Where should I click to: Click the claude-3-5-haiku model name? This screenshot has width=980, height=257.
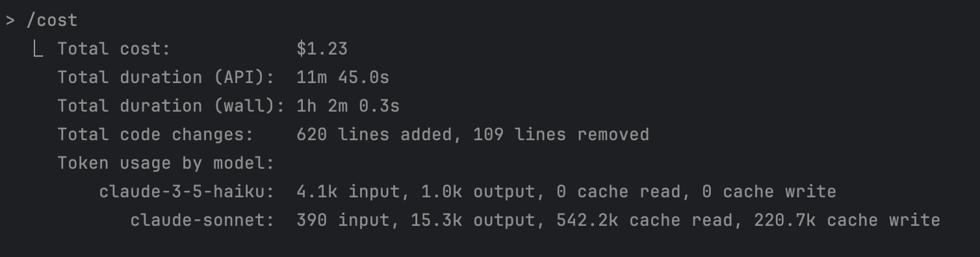click(x=187, y=191)
